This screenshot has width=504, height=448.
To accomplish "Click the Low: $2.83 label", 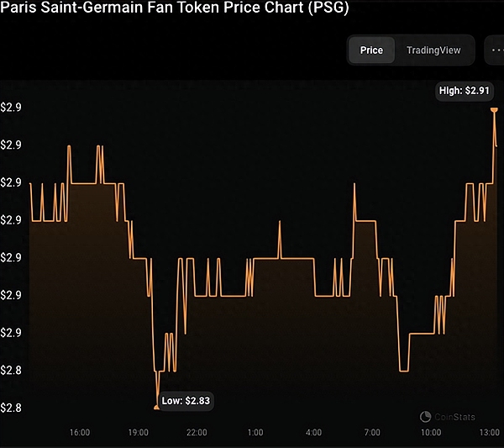I will click(x=185, y=402).
